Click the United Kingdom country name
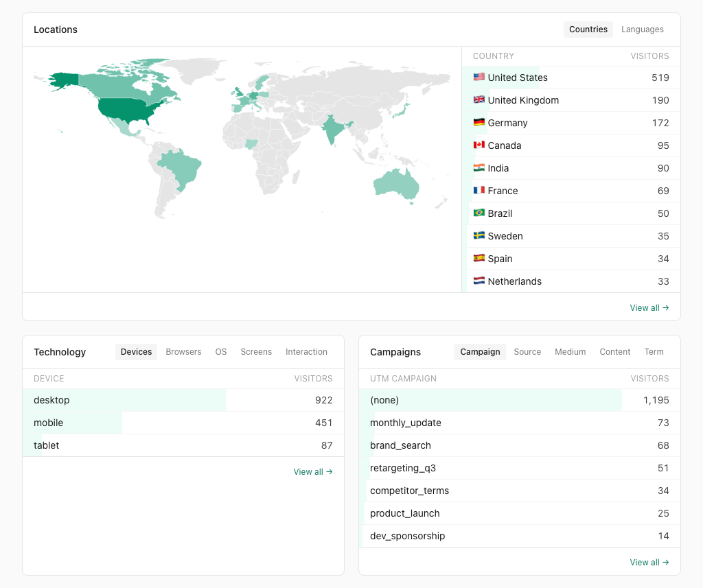 523,100
